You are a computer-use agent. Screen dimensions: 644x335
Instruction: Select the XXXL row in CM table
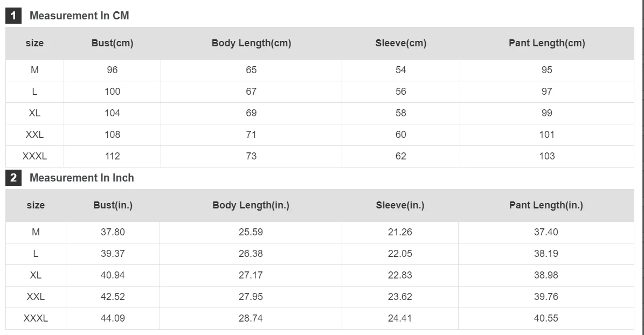[x=320, y=156]
